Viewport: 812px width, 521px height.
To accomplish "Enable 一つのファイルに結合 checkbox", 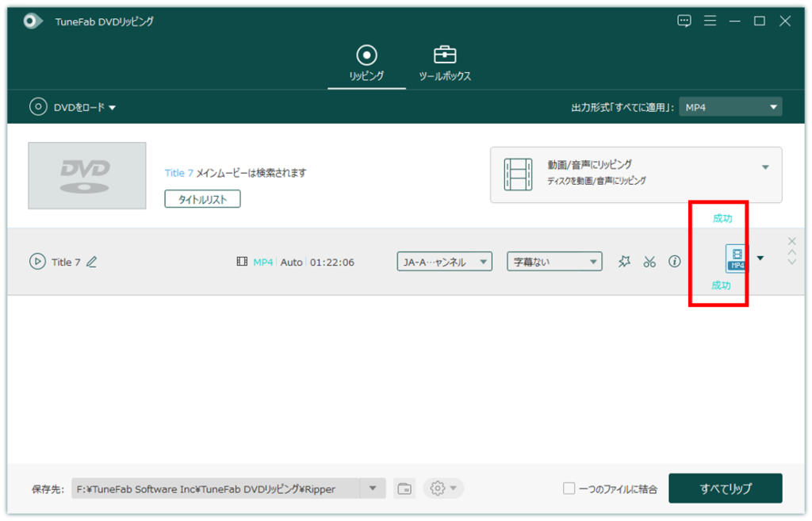I will coord(569,488).
